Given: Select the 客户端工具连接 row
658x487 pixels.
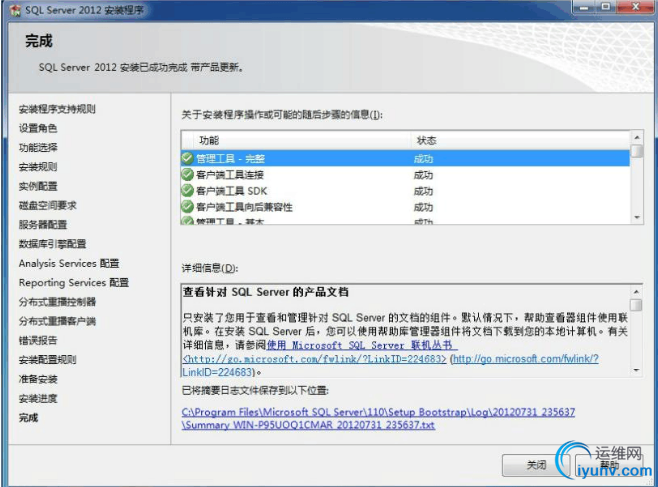Looking at the screenshot, I should (x=405, y=174).
